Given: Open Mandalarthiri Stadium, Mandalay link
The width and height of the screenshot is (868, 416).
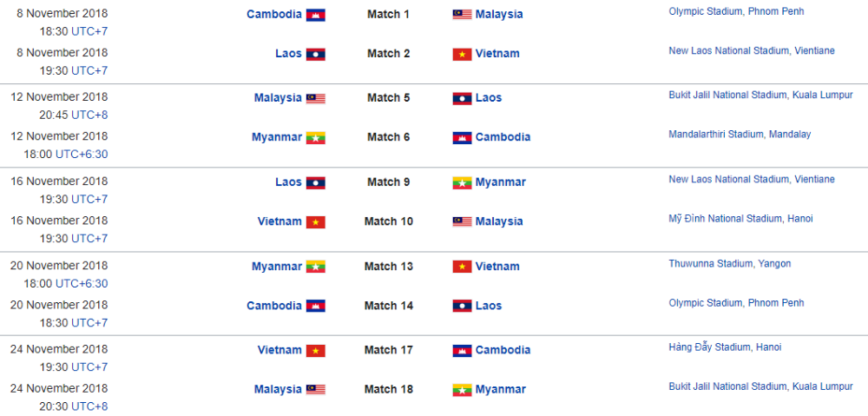Looking at the screenshot, I should 740,134.
